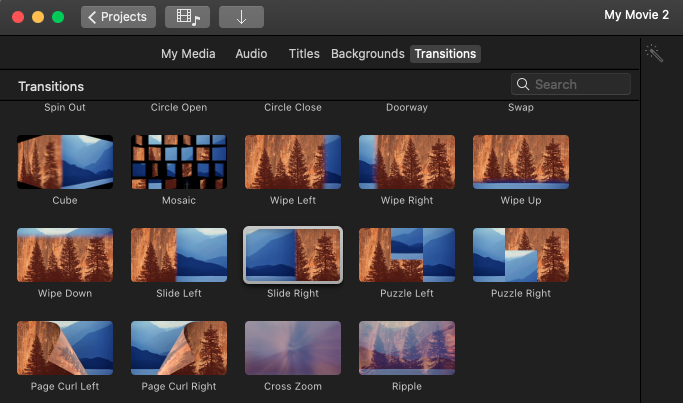Click the Circle Close label
Screen dimensions: 683x403
point(293,107)
